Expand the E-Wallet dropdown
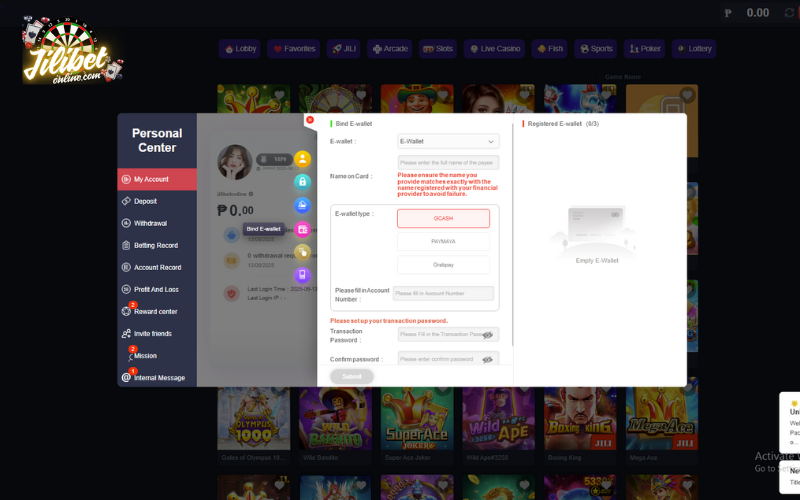 click(x=448, y=141)
